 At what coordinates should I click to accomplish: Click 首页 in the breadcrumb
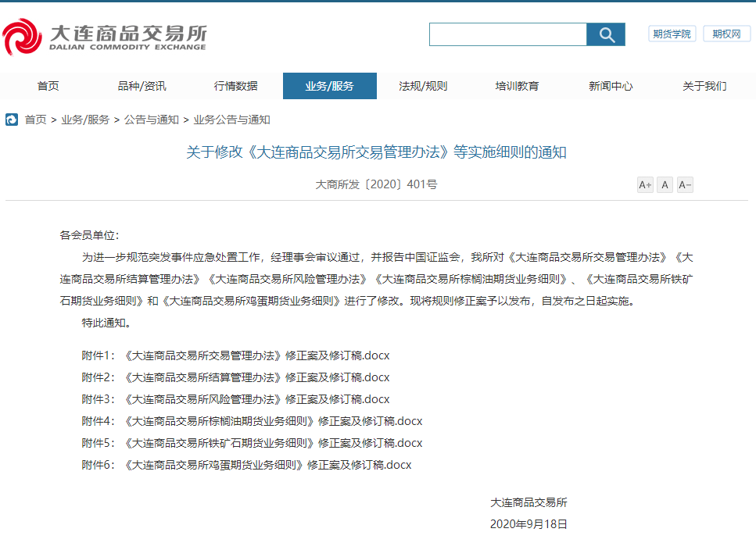coord(36,120)
